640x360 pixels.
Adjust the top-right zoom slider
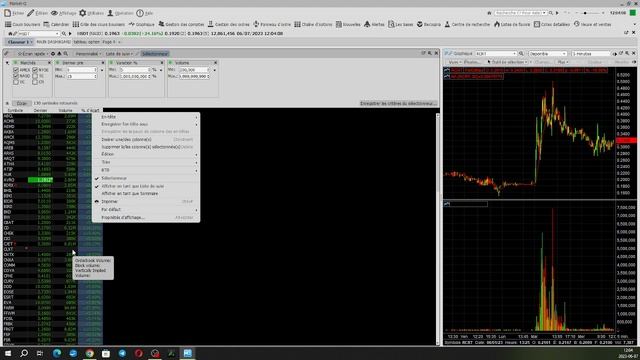[x=586, y=13]
